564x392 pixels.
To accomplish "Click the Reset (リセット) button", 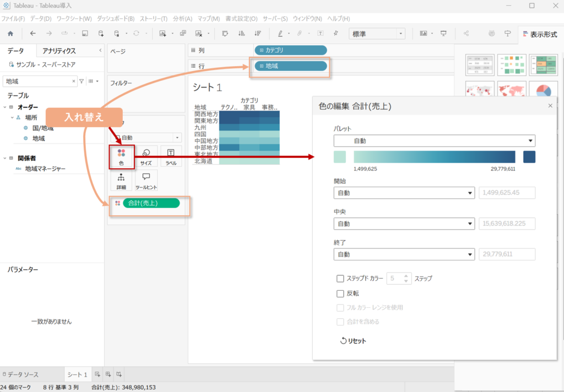I will click(353, 341).
